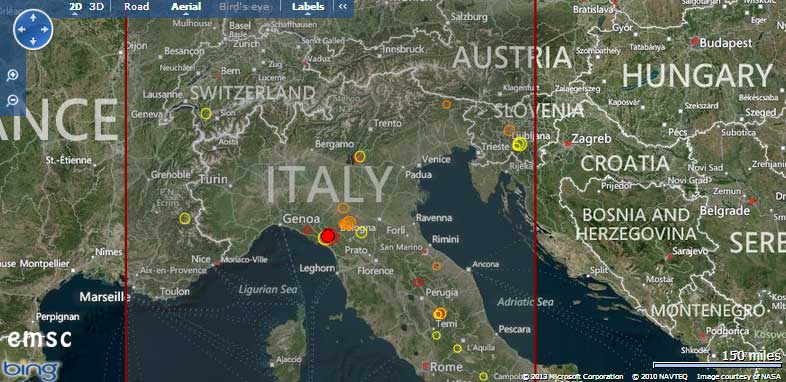Viewport: 786px width, 382px height.
Task: Switch map to 2D mode
Action: pyautogui.click(x=75, y=7)
